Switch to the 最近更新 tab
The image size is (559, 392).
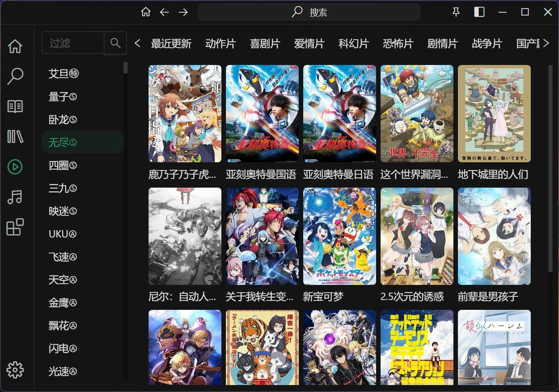point(171,44)
